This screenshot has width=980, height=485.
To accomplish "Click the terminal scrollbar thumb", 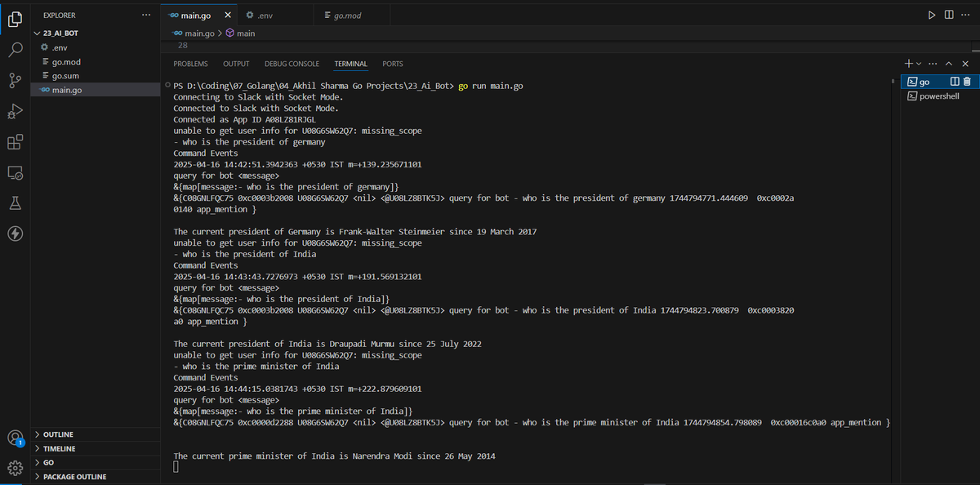I will (x=893, y=81).
